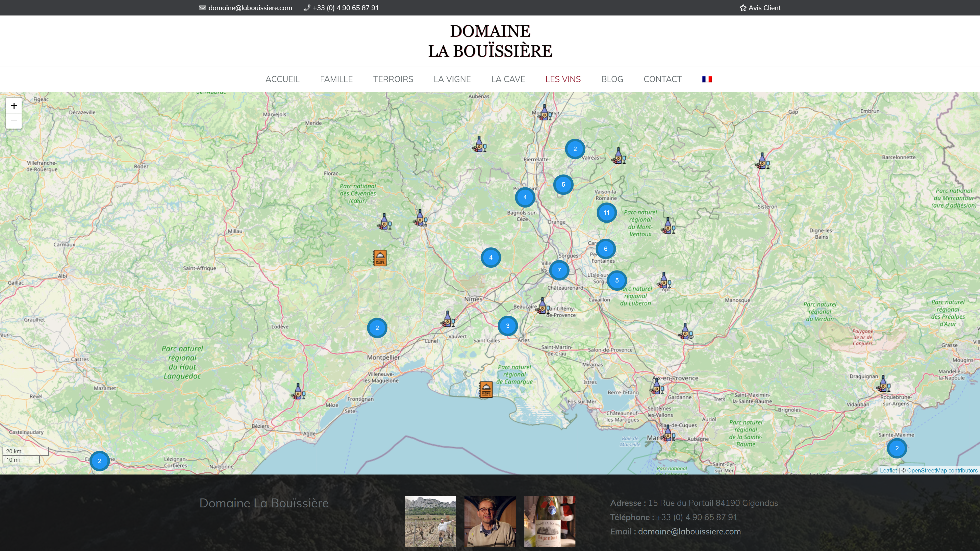Click the footer email address link
The image size is (980, 551).
pos(689,532)
